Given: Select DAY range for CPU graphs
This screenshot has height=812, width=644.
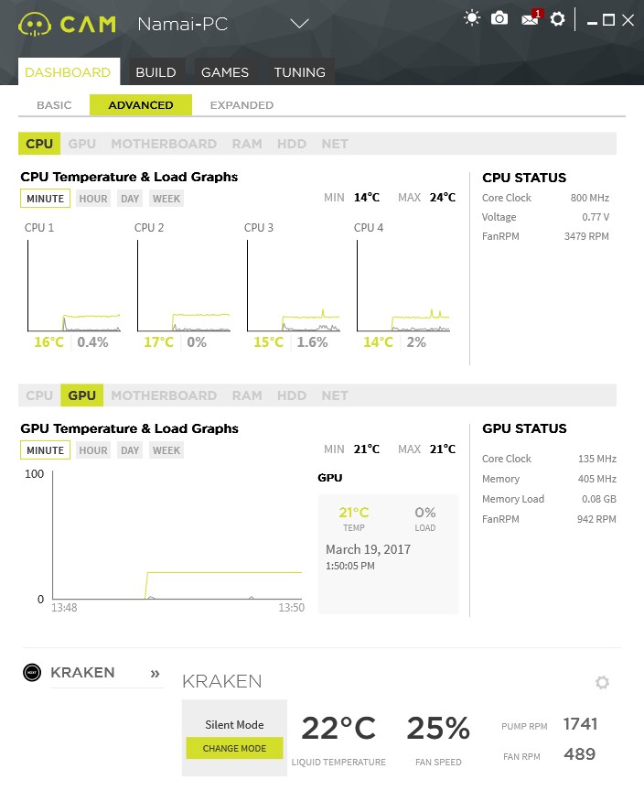Looking at the screenshot, I should 130,199.
